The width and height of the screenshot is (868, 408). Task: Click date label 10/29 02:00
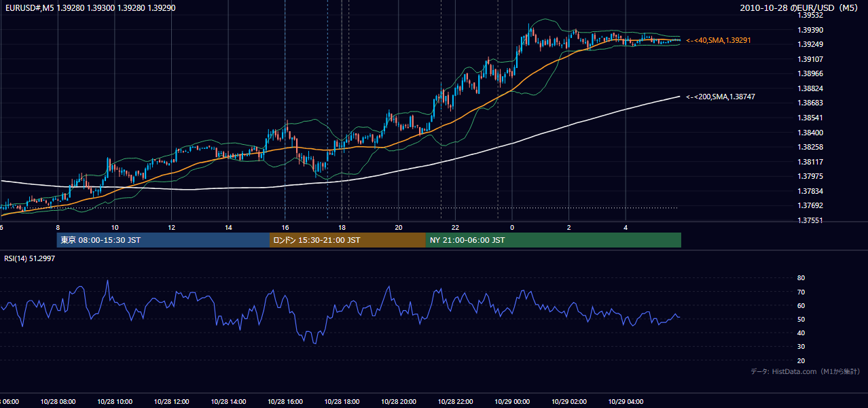pyautogui.click(x=569, y=402)
